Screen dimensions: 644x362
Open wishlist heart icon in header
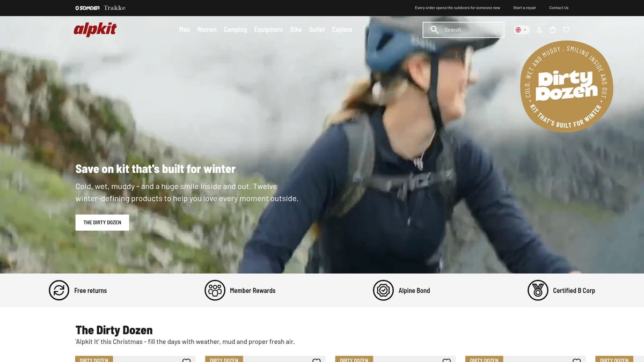coord(566,30)
